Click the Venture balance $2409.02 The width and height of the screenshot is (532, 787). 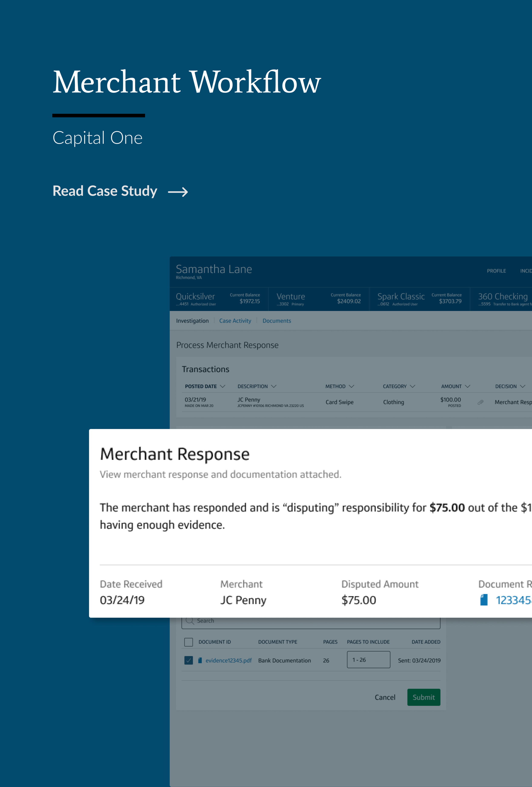coord(349,301)
